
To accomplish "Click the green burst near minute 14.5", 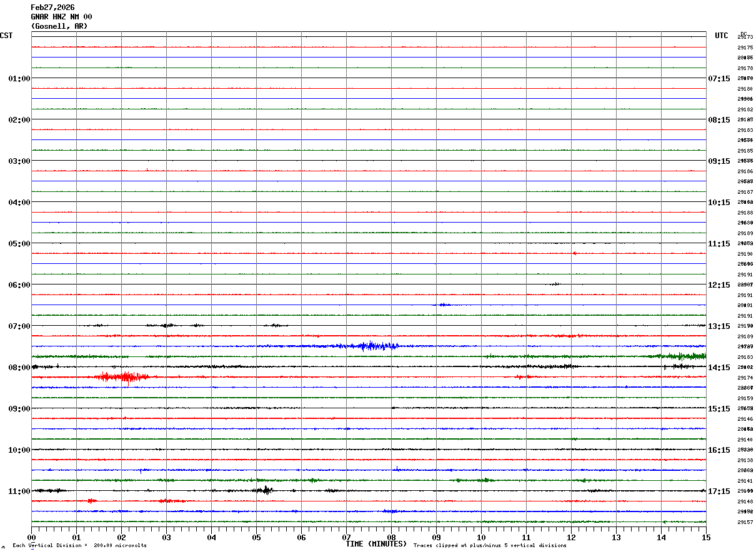I will [681, 356].
